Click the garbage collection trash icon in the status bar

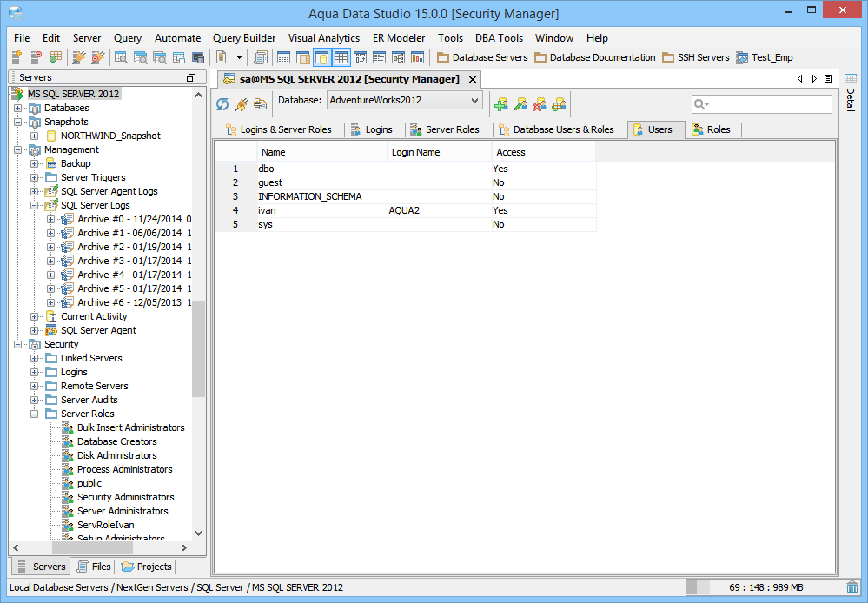pyautogui.click(x=852, y=587)
